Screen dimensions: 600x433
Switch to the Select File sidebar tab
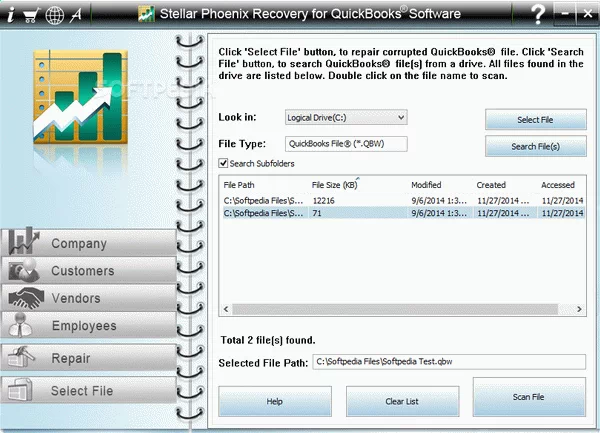[x=82, y=391]
